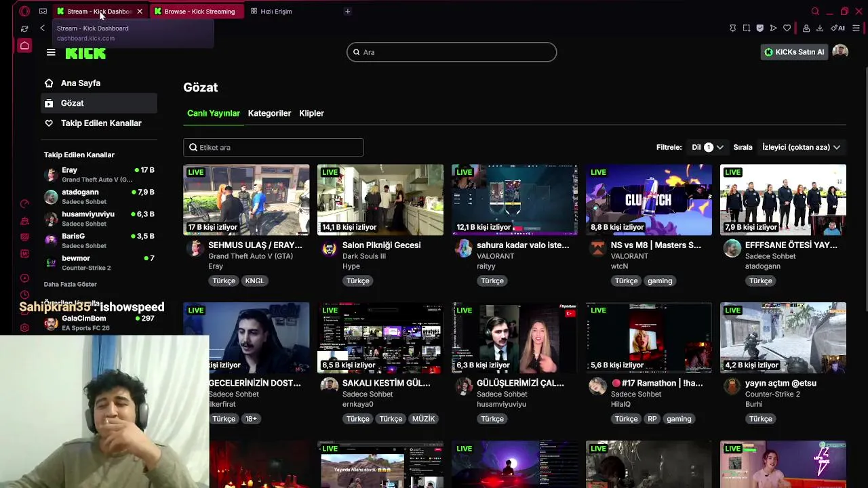The height and width of the screenshot is (488, 868).
Task: Select the Klipler tab
Action: click(311, 113)
